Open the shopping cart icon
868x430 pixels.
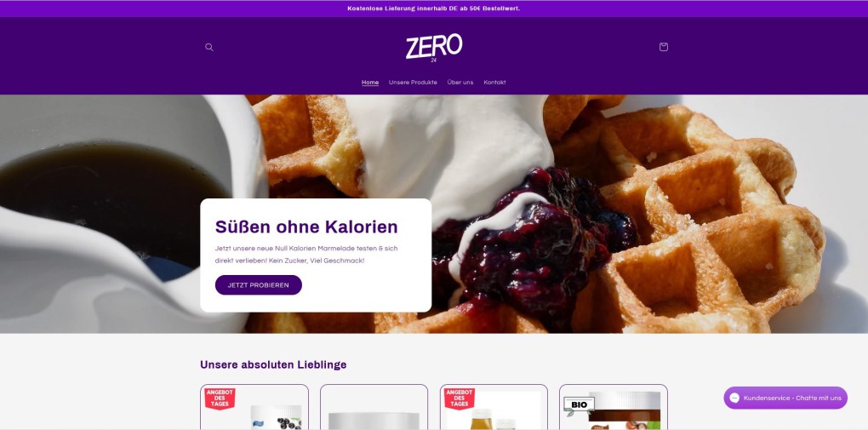[663, 47]
